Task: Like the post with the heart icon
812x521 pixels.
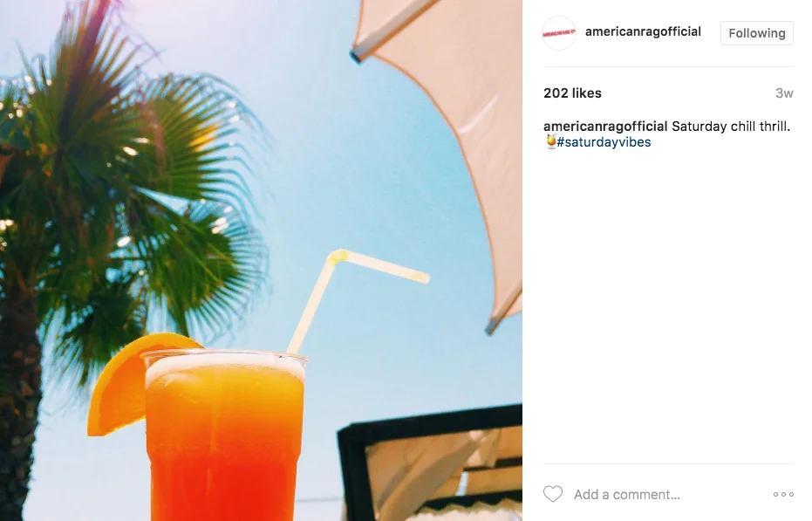Action: pyautogui.click(x=553, y=494)
